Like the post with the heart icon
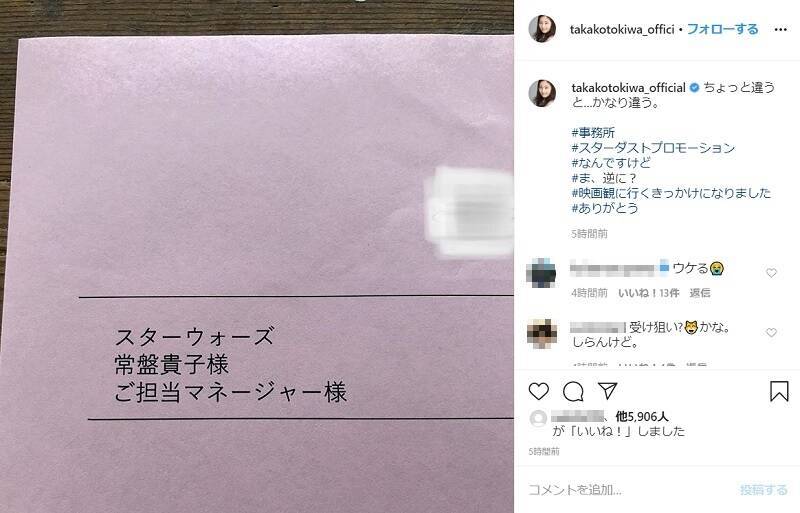 tap(538, 392)
